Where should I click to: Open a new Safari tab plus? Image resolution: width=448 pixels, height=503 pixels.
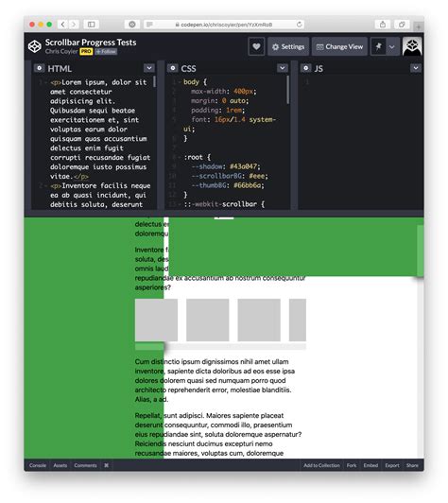click(419, 26)
